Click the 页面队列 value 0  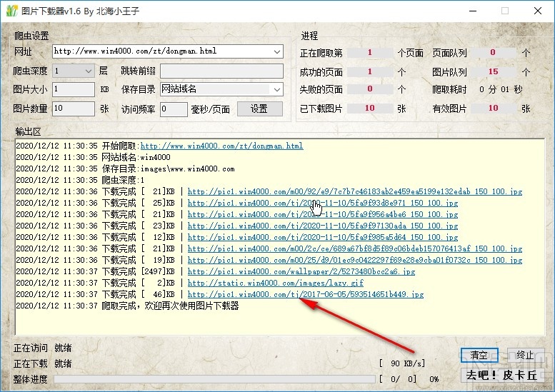(493, 52)
